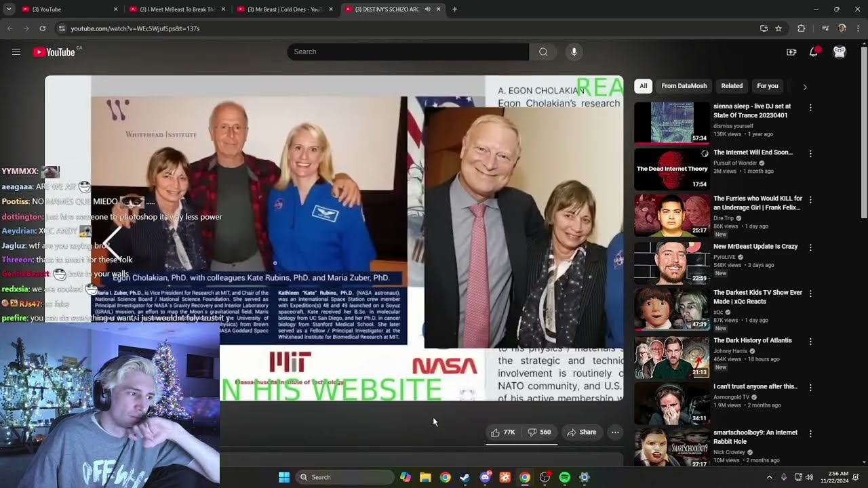The height and width of the screenshot is (488, 868).
Task: Toggle system volume icon in tray
Action: coord(809,477)
